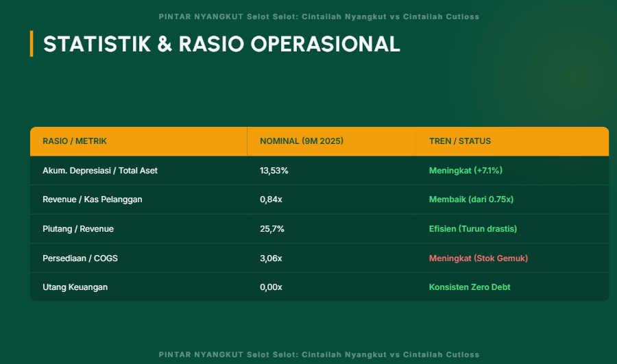
Task: Select the 'Persediaan / COGS' row label
Action: pos(80,258)
